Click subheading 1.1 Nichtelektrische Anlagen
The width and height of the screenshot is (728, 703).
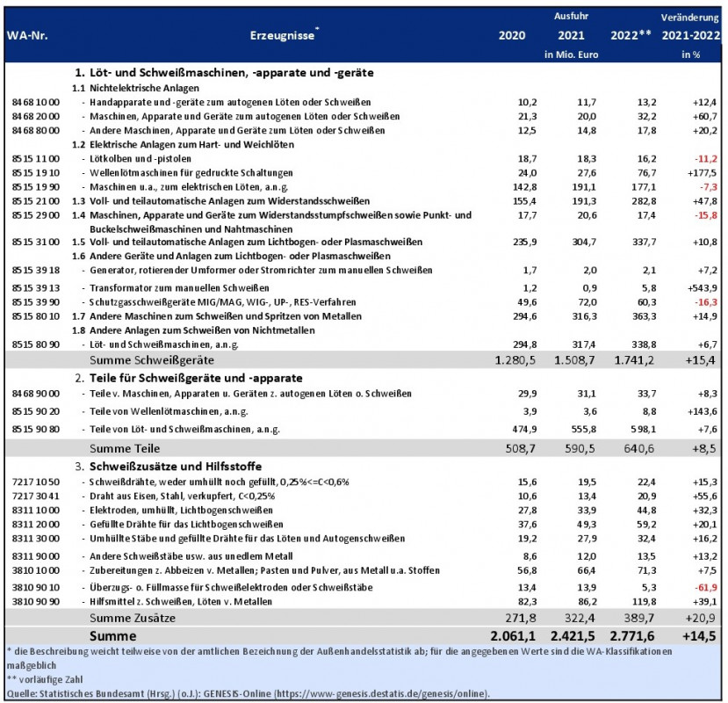(x=134, y=88)
